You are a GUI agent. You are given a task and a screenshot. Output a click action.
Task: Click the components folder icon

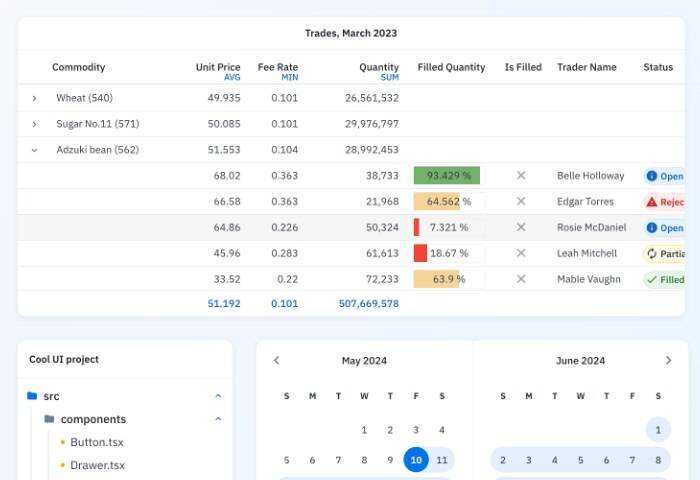coord(49,419)
